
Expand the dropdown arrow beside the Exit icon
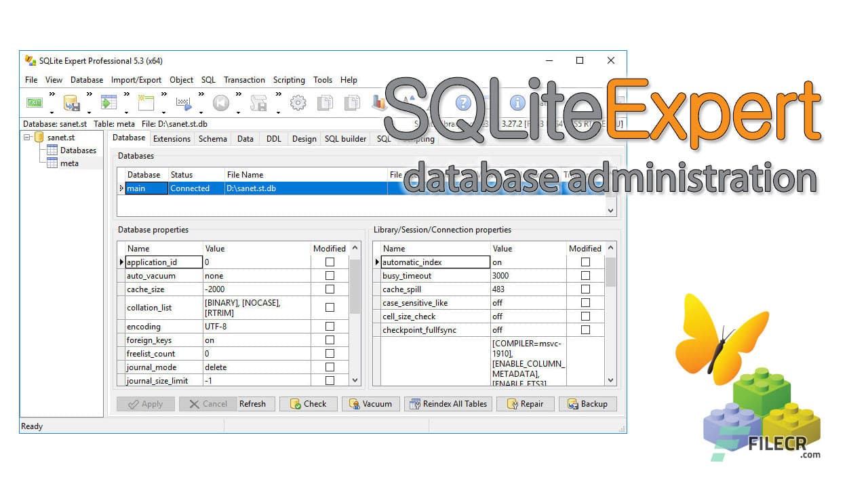(x=50, y=111)
